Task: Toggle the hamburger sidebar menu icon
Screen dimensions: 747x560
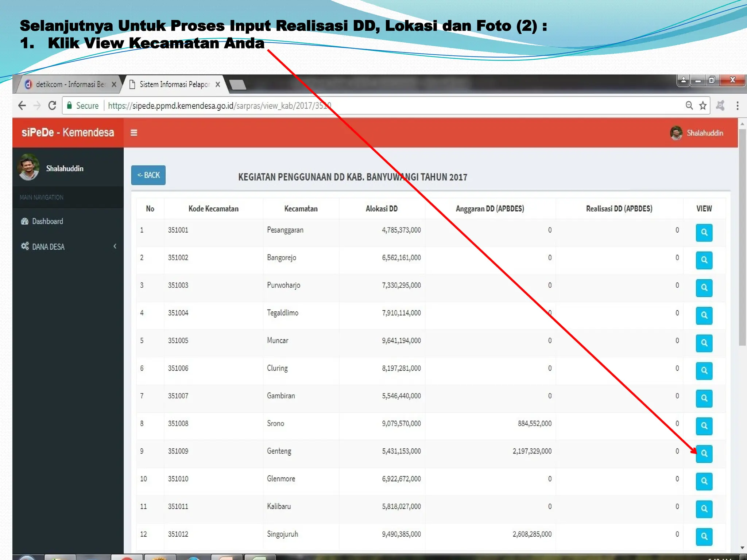Action: pyautogui.click(x=134, y=133)
